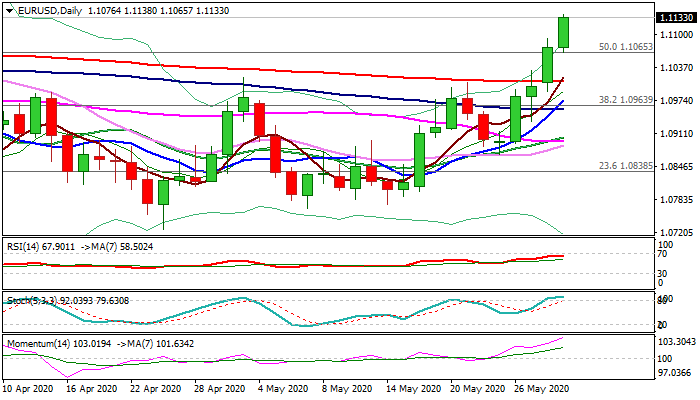Click the 22 Apr 2020 date label
This screenshot has height=400, width=700.
coord(156,389)
